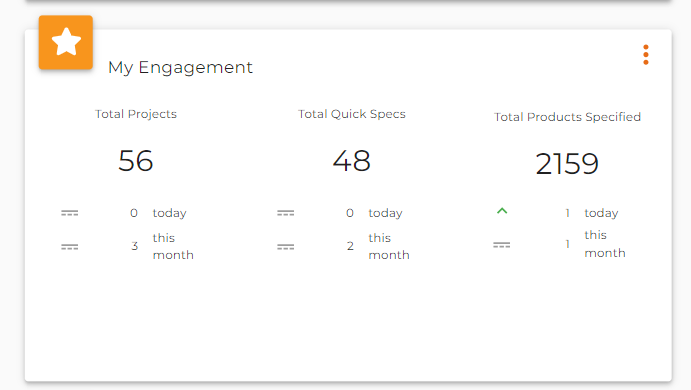Screen dimensions: 691x390
Task: Click the 2159 products specified number
Action: pos(567,163)
